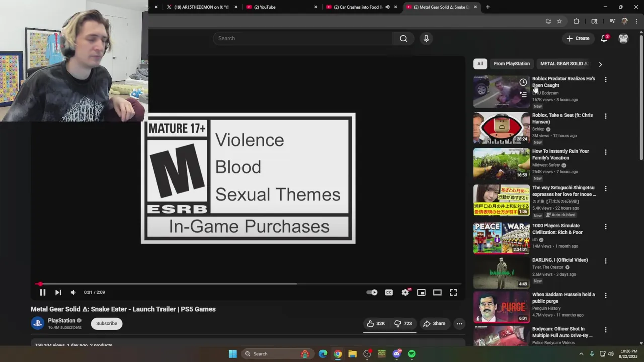The image size is (644, 362).
Task: Open Spotify from the taskbar
Action: (x=412, y=354)
